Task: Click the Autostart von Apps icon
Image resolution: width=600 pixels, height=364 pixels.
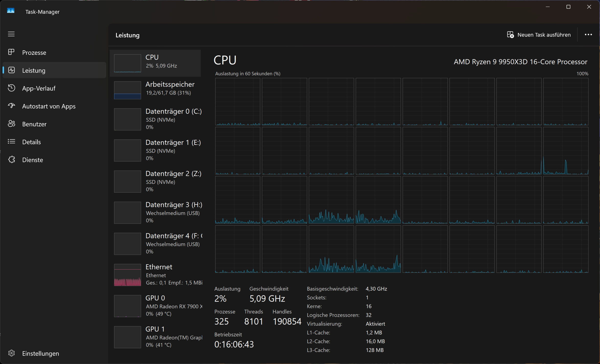Action: (11, 106)
